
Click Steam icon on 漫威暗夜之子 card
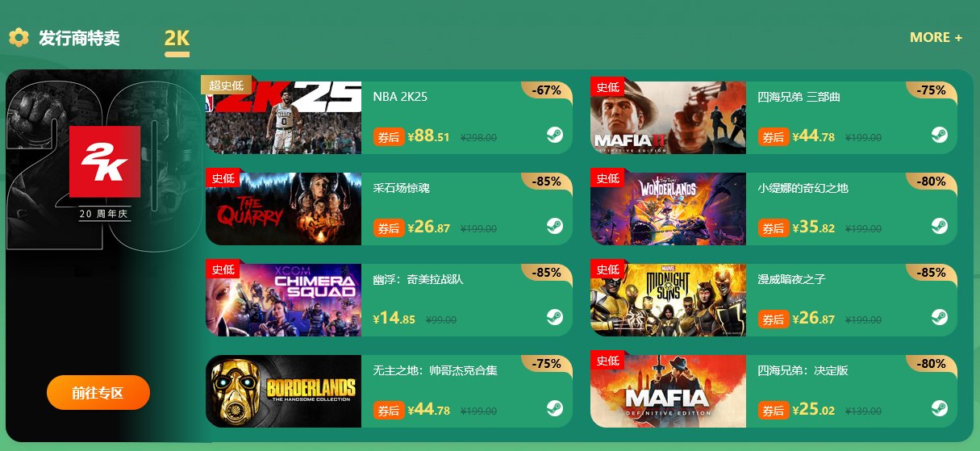(939, 317)
